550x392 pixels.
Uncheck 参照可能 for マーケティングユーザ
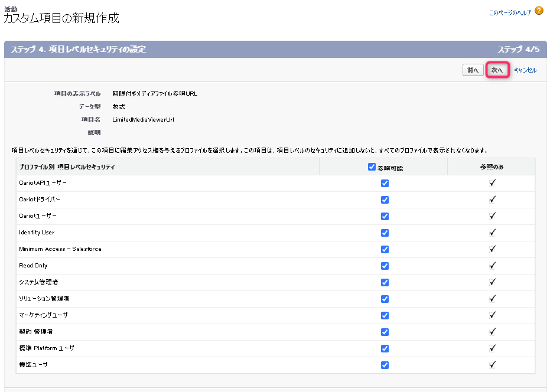coord(385,316)
